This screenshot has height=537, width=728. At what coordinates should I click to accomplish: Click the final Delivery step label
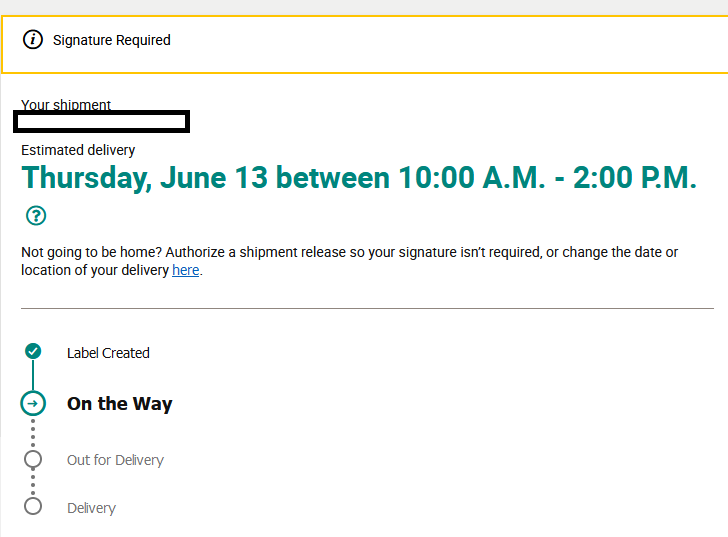pyautogui.click(x=91, y=508)
